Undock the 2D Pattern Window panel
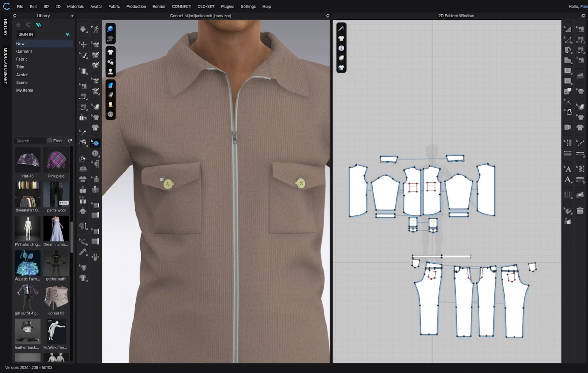Viewport: 588px width, 373px height. click(583, 16)
